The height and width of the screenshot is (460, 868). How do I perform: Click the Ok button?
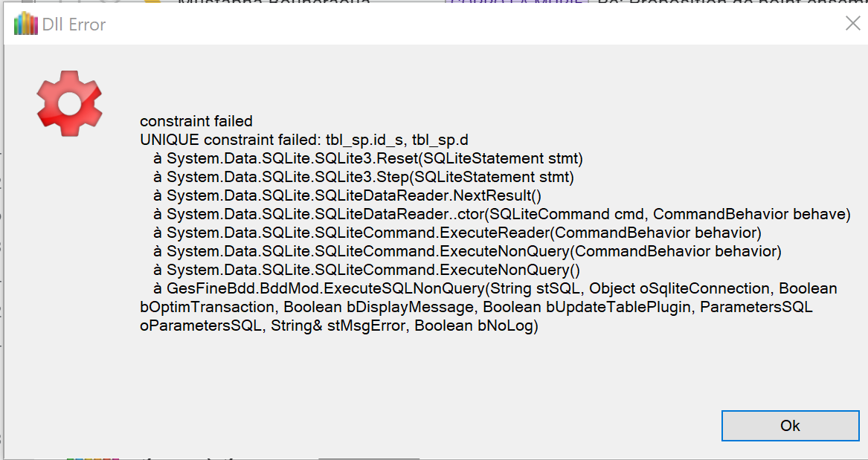point(790,426)
